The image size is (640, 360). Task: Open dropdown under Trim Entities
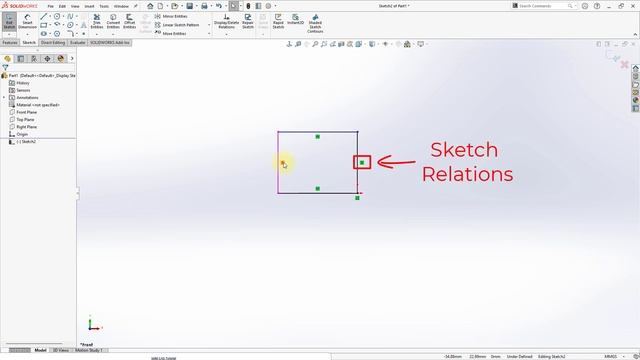pos(97,35)
